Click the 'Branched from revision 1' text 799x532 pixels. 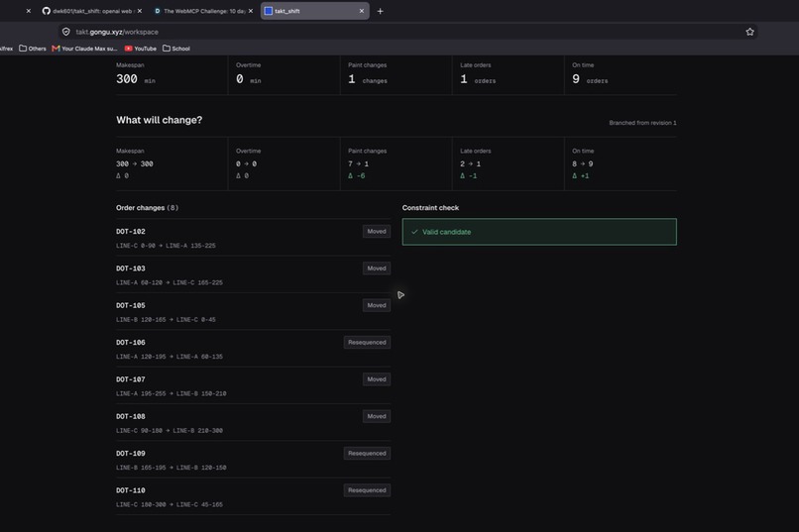pyautogui.click(x=642, y=123)
